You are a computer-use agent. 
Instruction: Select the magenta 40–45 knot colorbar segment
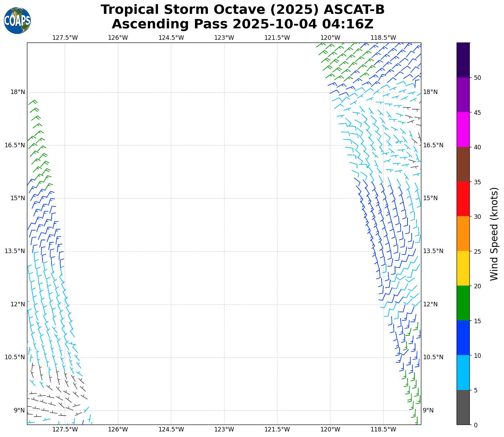pos(463,129)
